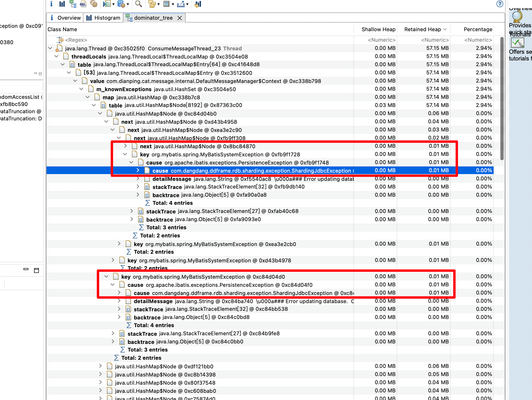Click the Regex class name filter field

[x=200, y=40]
